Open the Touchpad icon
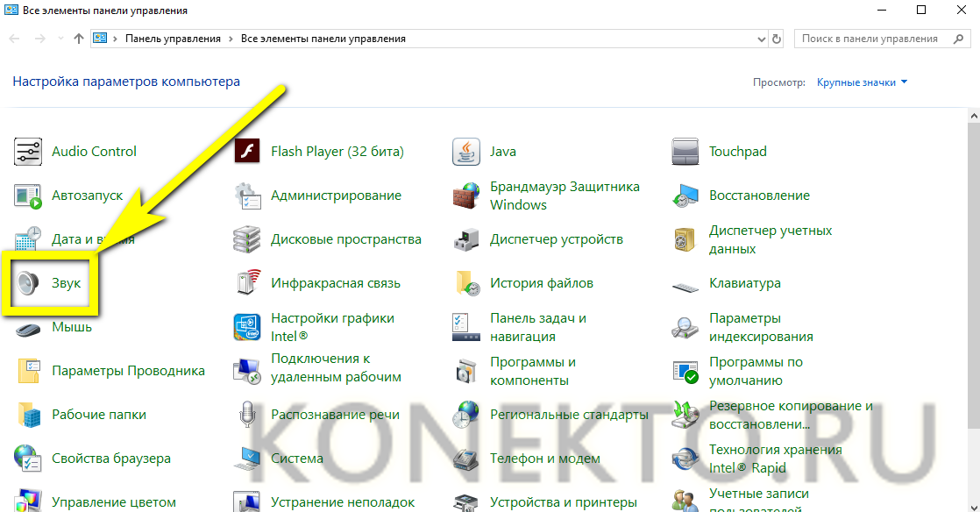Screen dimensions: 980x512 [685, 152]
